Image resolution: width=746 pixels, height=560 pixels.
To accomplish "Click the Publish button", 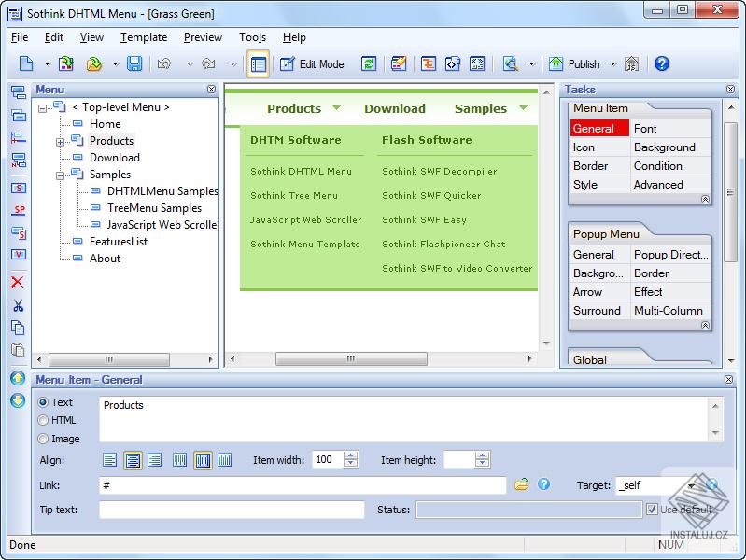I will [x=575, y=64].
